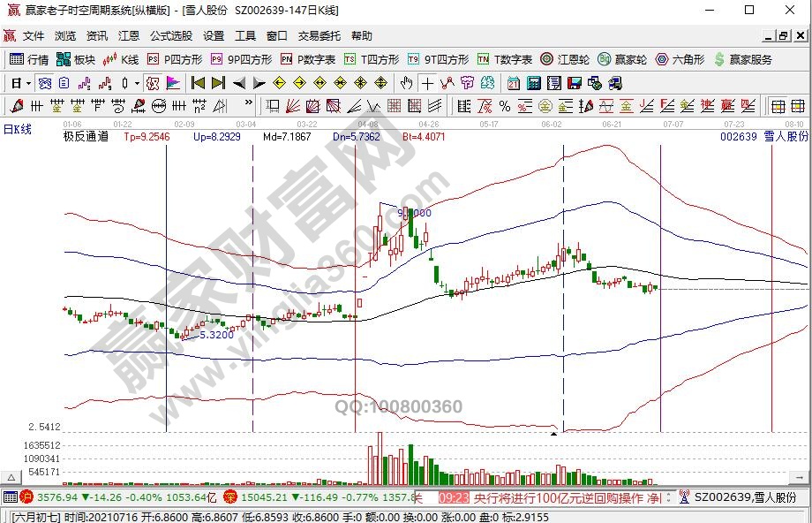This screenshot has height=523, width=812.
Task: Expand the 日 period dropdown arrow
Action: 28,83
